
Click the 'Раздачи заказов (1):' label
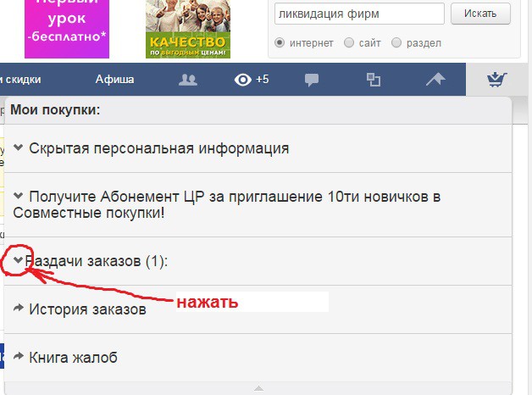tap(97, 261)
